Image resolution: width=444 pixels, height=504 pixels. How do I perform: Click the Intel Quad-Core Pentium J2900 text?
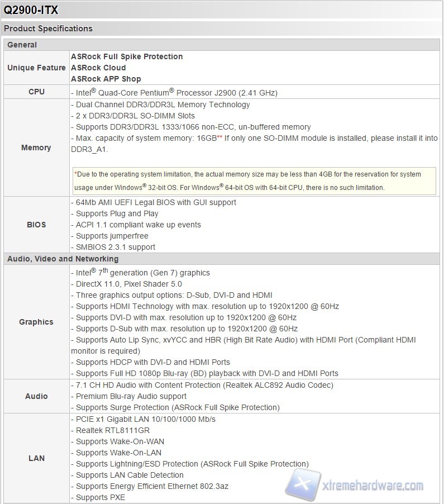click(174, 92)
